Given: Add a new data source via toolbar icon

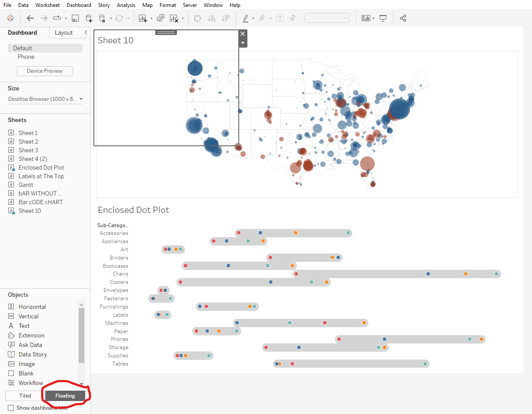Looking at the screenshot, I should click(x=89, y=18).
